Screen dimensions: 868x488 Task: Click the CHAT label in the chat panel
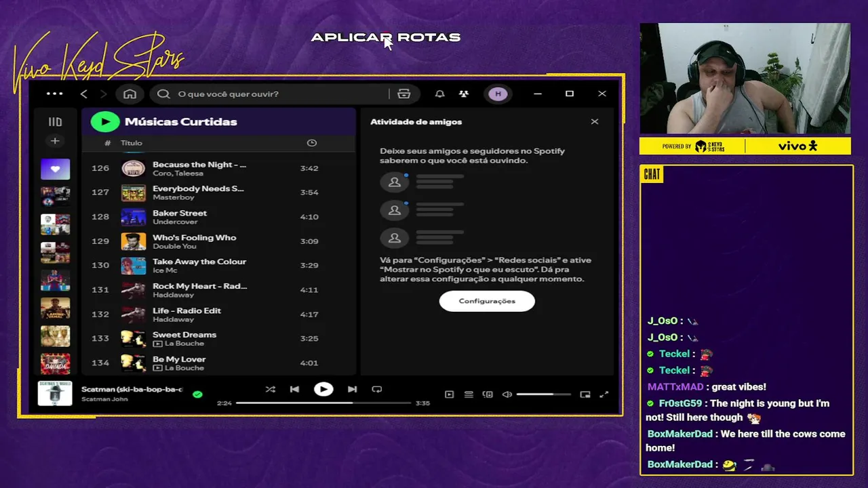pyautogui.click(x=652, y=175)
